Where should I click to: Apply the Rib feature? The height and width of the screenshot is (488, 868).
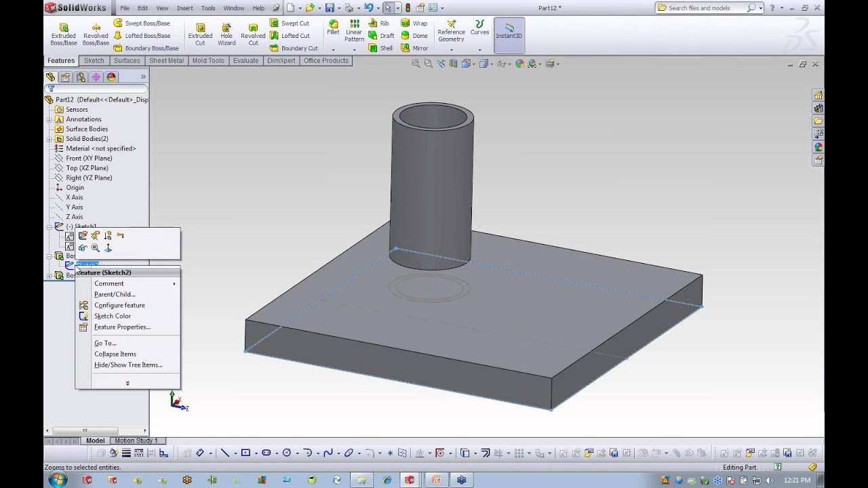pos(378,23)
